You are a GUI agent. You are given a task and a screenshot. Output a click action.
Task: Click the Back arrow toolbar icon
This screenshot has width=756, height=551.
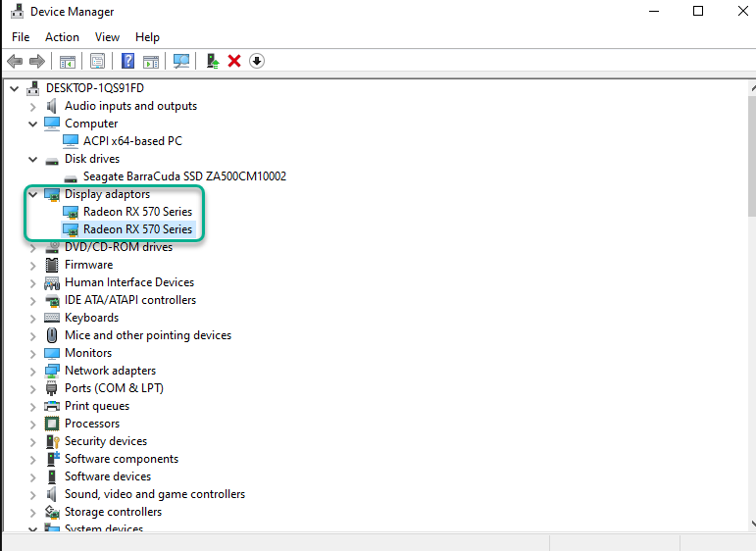[x=15, y=61]
